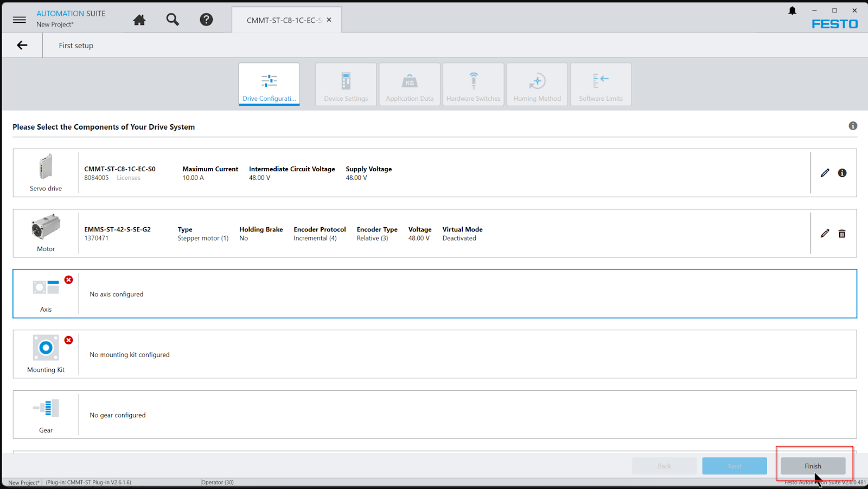Viewport: 868px width, 489px height.
Task: Show servo drive information icon
Action: [842, 173]
